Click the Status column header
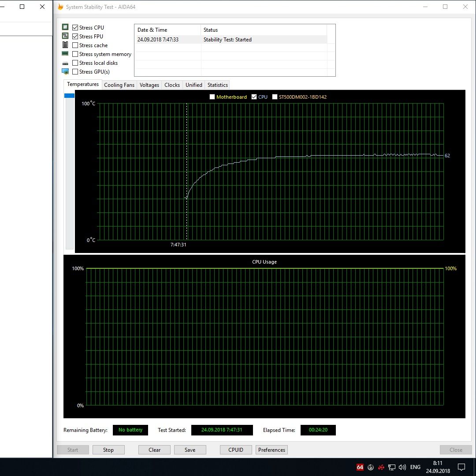476x476 pixels. (x=264, y=30)
